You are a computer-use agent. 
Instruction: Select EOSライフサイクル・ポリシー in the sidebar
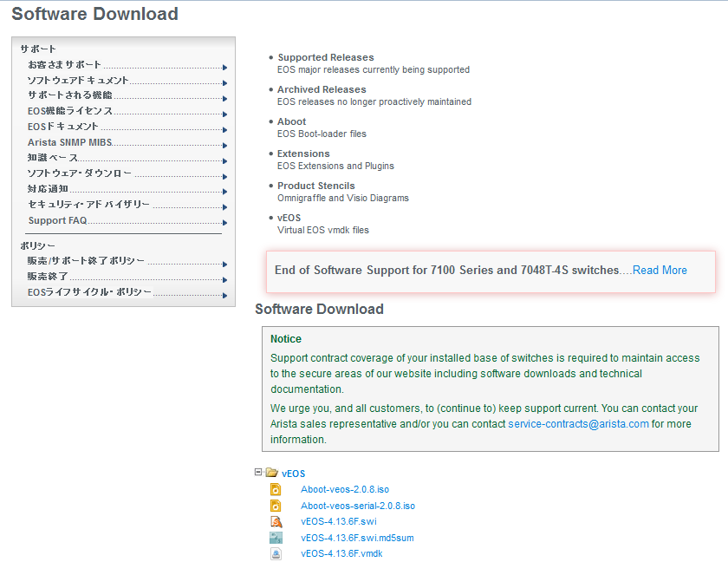89,293
